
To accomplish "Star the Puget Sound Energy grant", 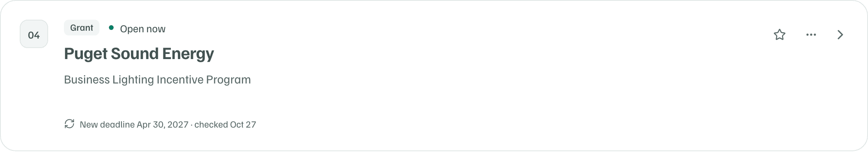I will point(779,35).
